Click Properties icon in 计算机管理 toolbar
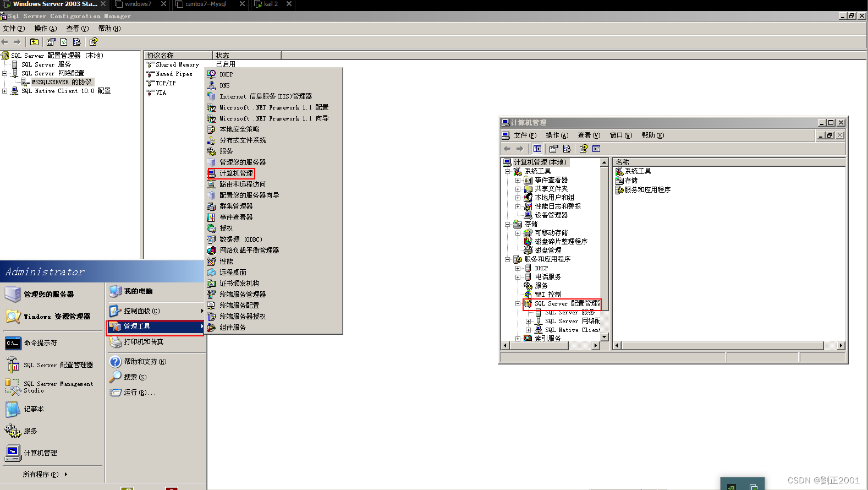Image resolution: width=868 pixels, height=490 pixels. [x=554, y=149]
